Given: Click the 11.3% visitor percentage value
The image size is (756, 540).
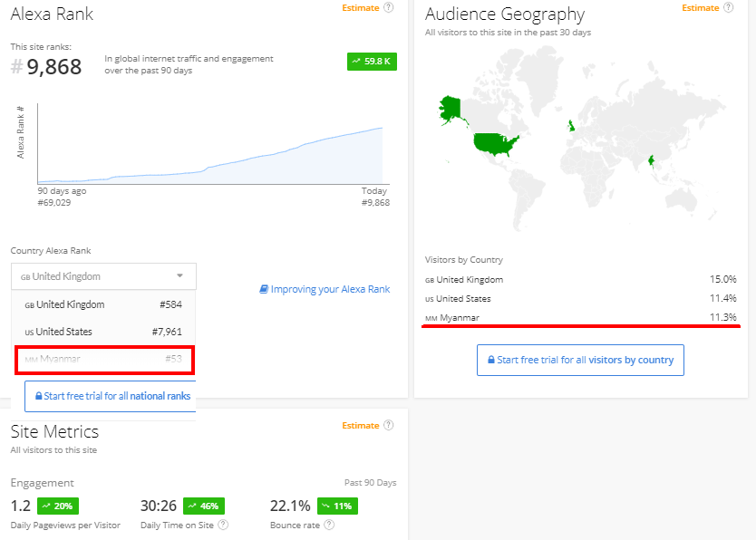Looking at the screenshot, I should [x=722, y=317].
